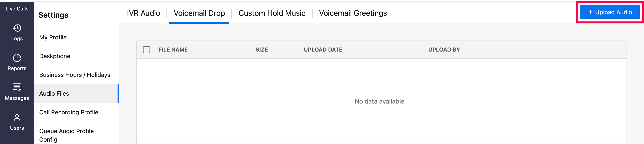Switch to the Voicemail Greetings tab
The width and height of the screenshot is (644, 144).
[x=353, y=13]
